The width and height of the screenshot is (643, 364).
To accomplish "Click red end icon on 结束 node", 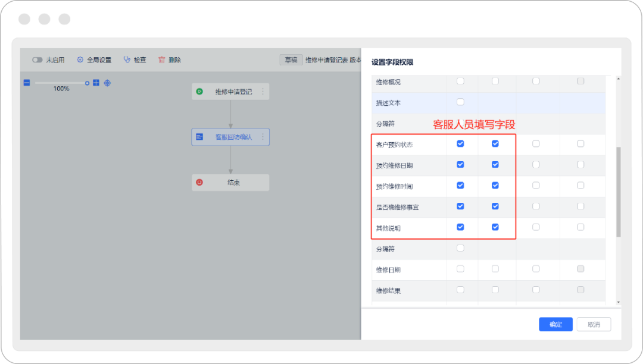I will (199, 183).
